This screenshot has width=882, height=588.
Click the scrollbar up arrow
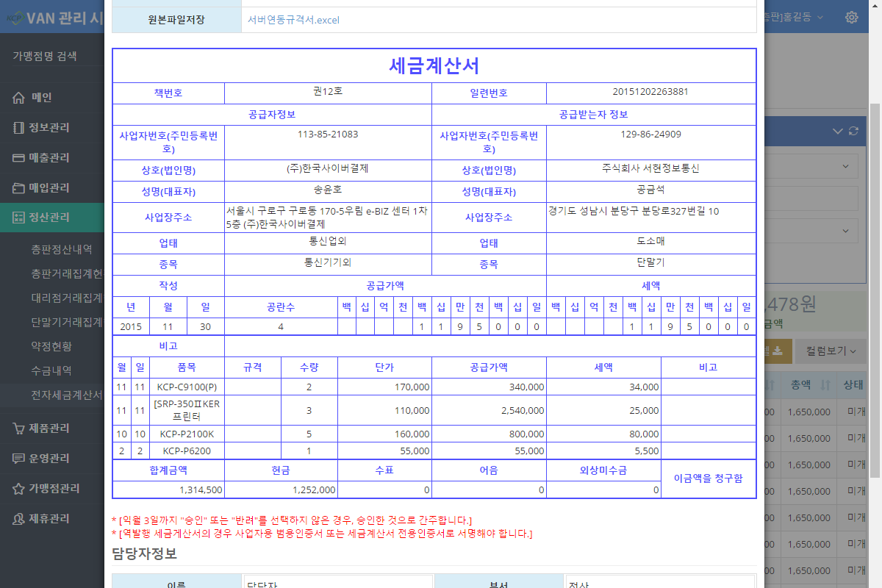tap(875, 7)
